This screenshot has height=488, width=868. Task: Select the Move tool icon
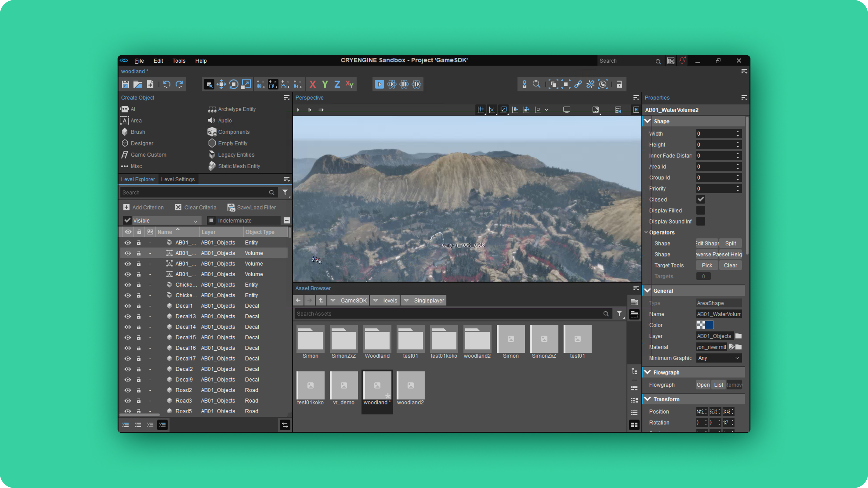221,84
